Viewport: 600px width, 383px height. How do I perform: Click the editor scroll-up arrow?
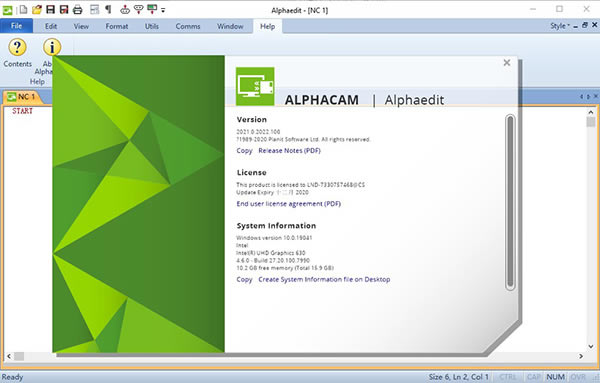tap(591, 112)
